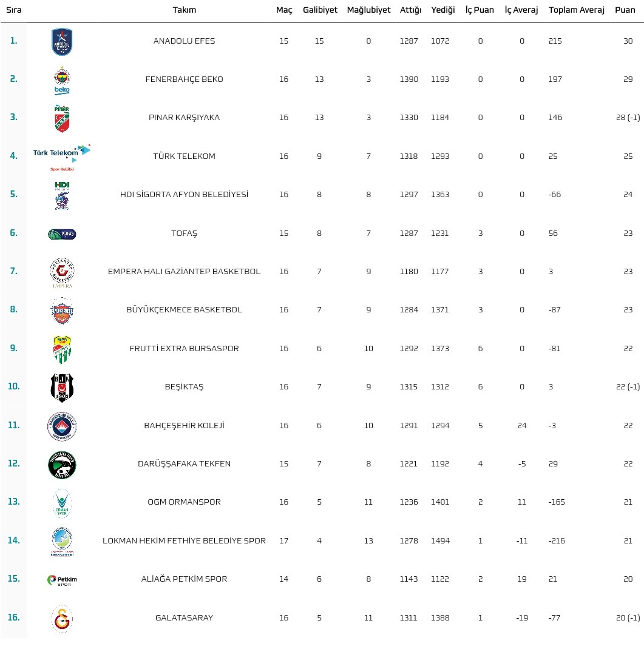The image size is (644, 649).
Task: Open HDI SİGORTA AFYON BELEDİYESİ team link
Action: point(185,195)
